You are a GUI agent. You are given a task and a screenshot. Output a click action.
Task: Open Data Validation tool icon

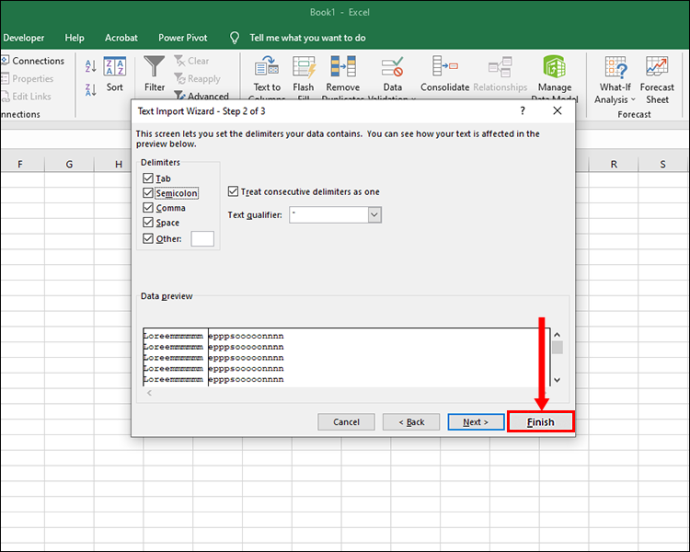[392, 66]
